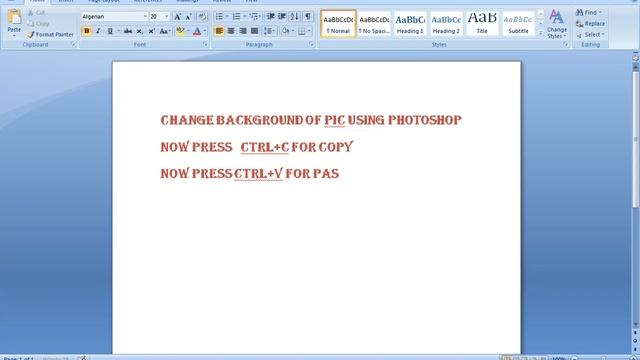Toggle Justify alignment

[x=254, y=31]
